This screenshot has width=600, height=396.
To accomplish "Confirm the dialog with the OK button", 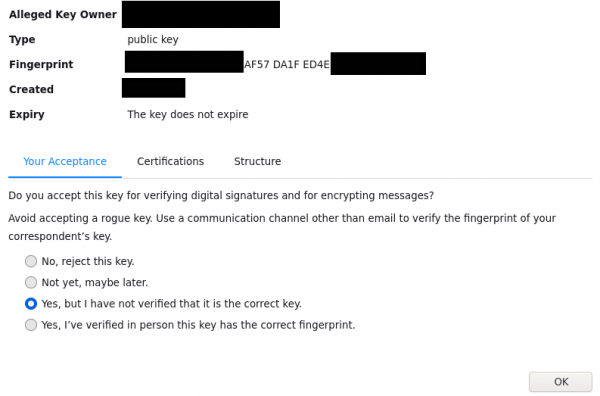I will (561, 381).
